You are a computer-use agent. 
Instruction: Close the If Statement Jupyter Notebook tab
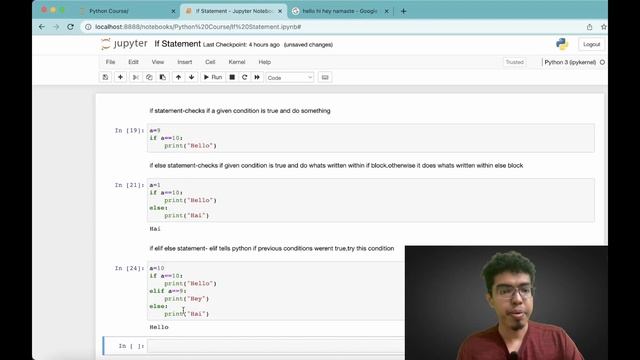point(280,11)
